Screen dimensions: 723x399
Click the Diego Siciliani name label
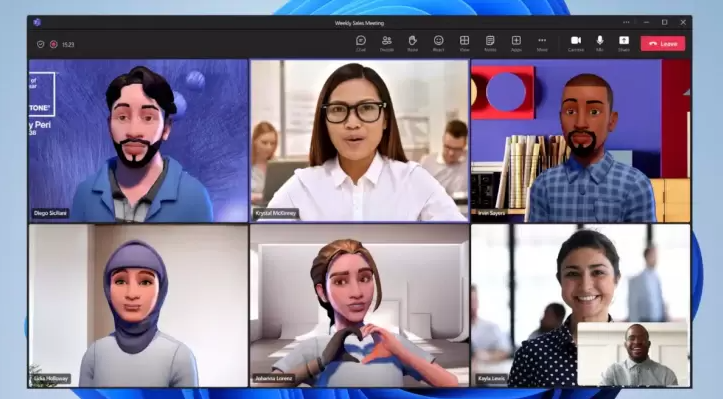(x=50, y=213)
